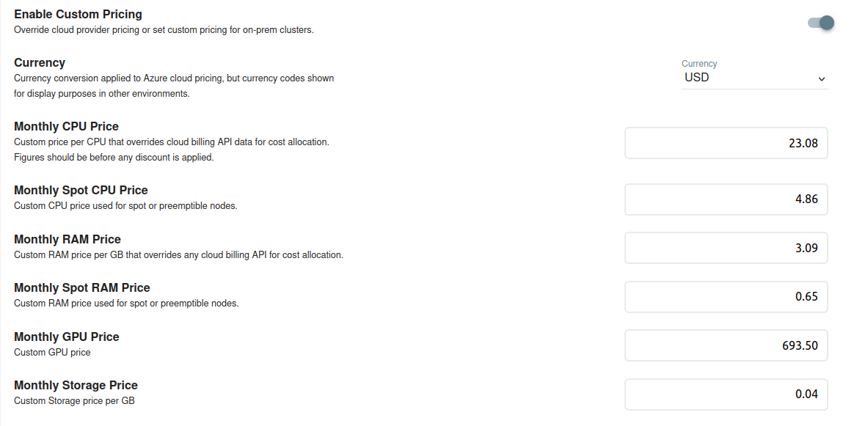Click the Monthly CPU Price label
This screenshot has height=426, width=868.
67,126
